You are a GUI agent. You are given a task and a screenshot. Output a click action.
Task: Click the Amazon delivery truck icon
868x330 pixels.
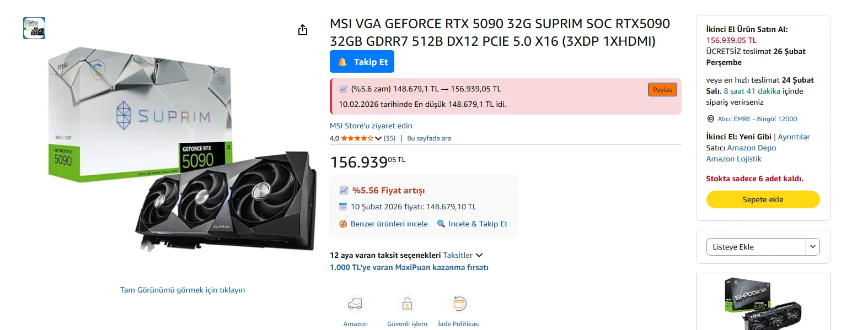coord(355,304)
